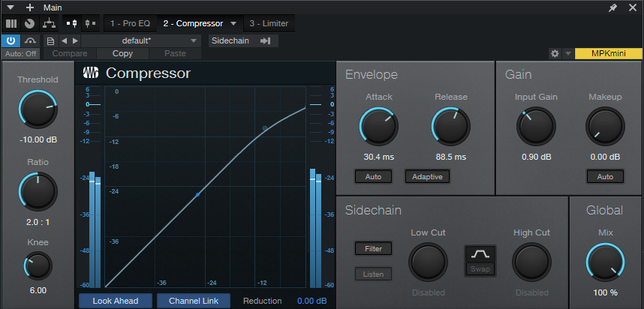Click the Makeup gain knob
This screenshot has width=644, height=309.
606,127
